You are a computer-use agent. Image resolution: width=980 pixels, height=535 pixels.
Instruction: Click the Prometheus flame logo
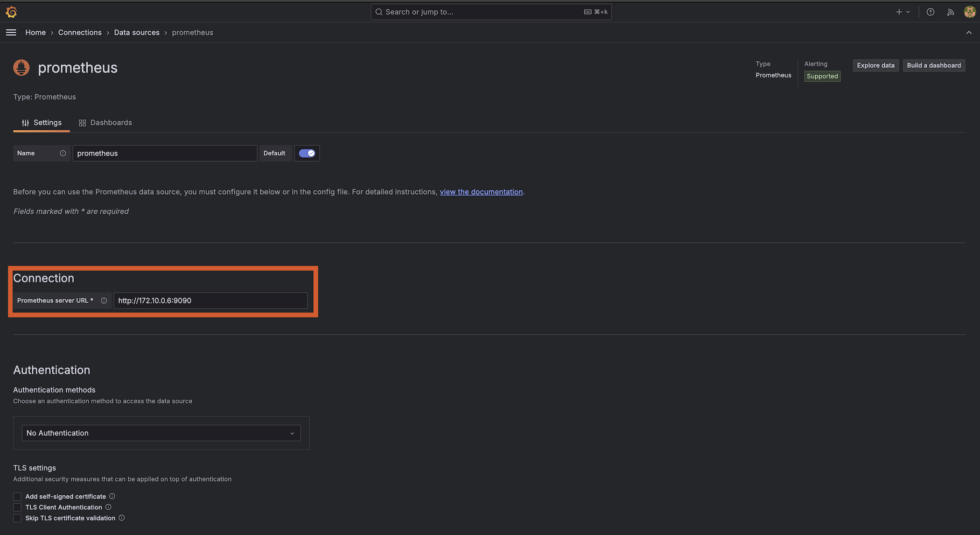[21, 68]
